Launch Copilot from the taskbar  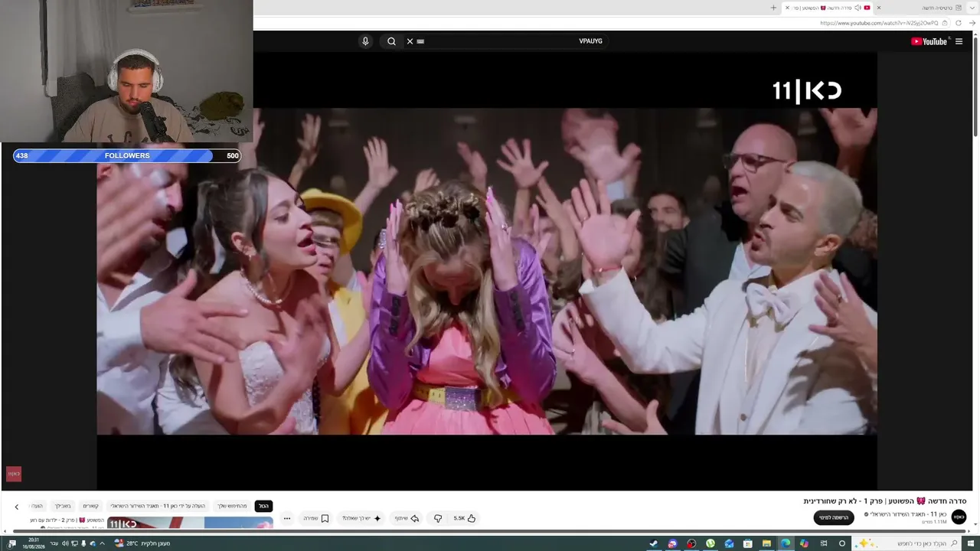(804, 543)
